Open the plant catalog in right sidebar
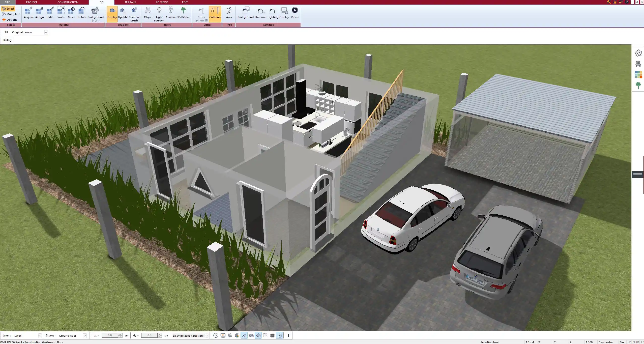The height and width of the screenshot is (344, 644). pyautogui.click(x=638, y=85)
